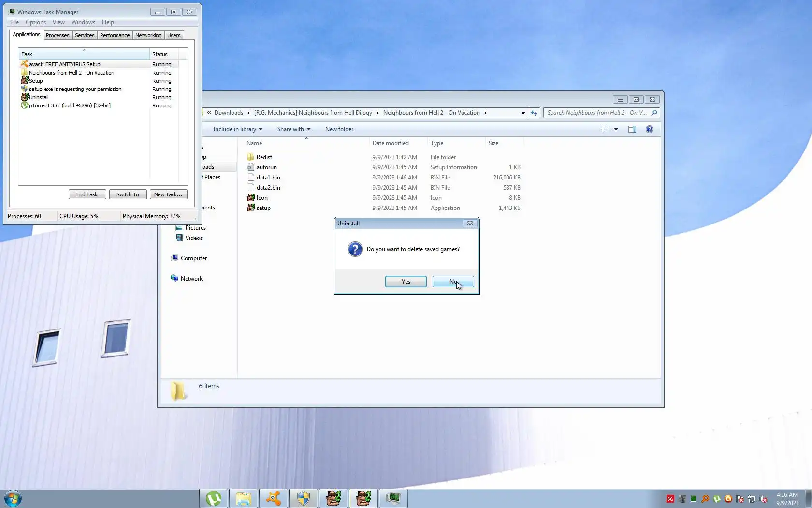Click the End Task button

tap(87, 194)
